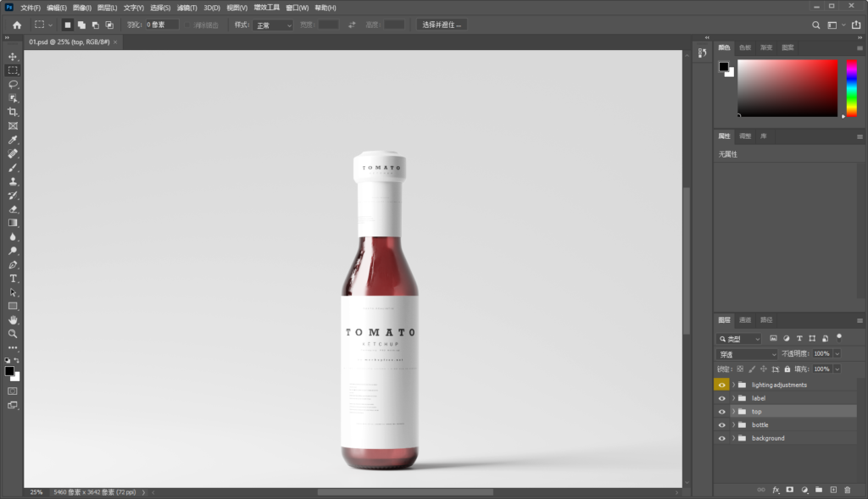
Task: Select the Zoom tool
Action: (13, 334)
